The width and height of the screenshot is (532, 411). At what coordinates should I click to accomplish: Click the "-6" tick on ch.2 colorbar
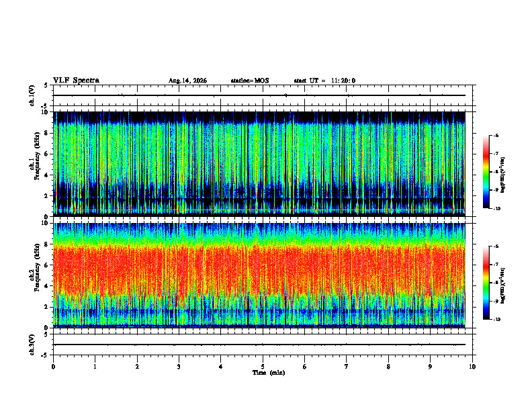click(496, 246)
